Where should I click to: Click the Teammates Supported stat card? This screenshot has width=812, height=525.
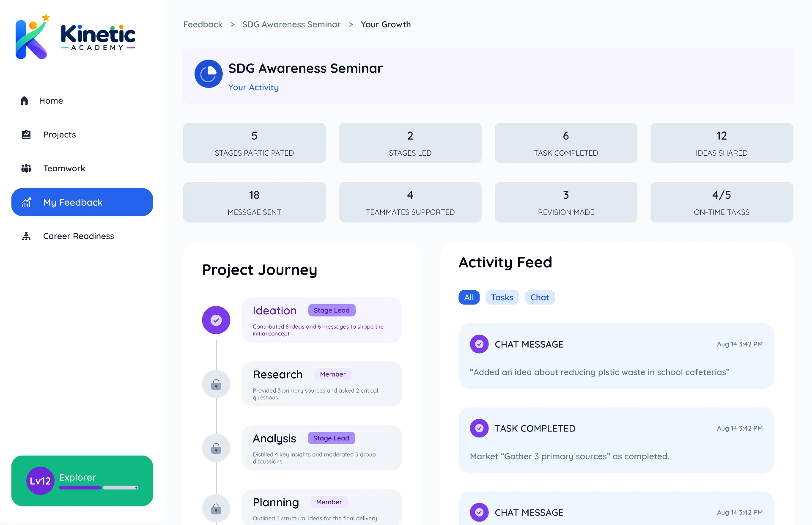410,202
